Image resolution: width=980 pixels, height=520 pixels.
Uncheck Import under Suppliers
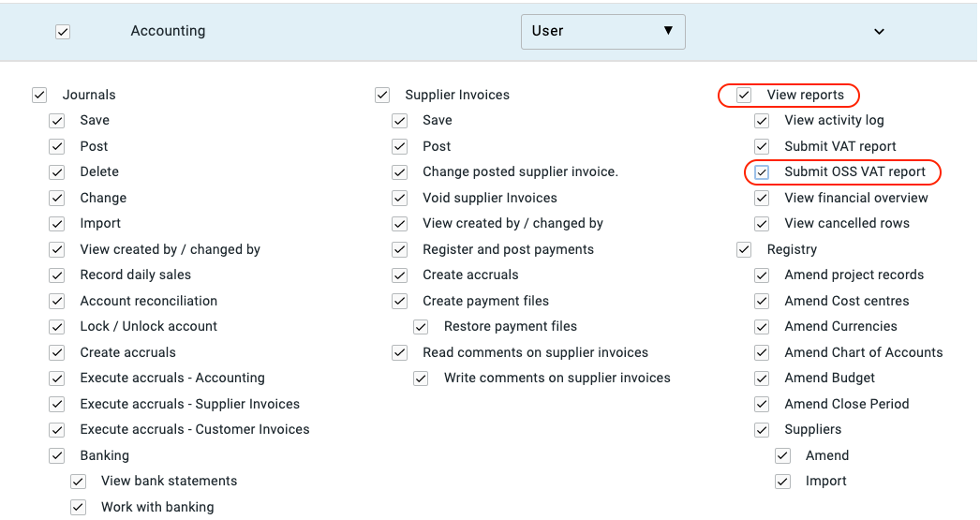pyautogui.click(x=783, y=482)
